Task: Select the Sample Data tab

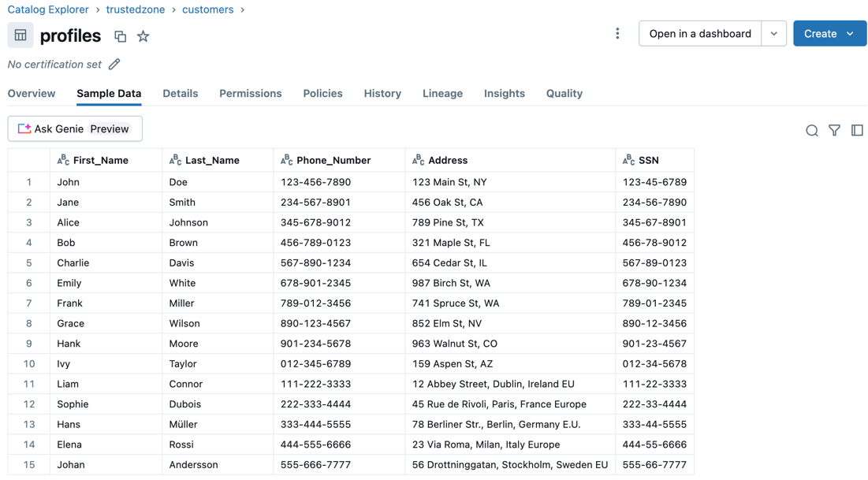Action: click(109, 94)
